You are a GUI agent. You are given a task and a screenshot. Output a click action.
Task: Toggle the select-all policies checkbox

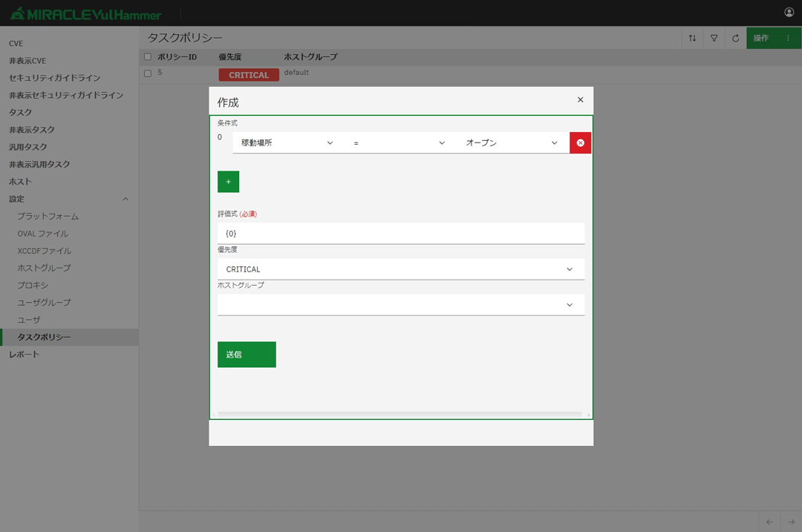tap(148, 57)
